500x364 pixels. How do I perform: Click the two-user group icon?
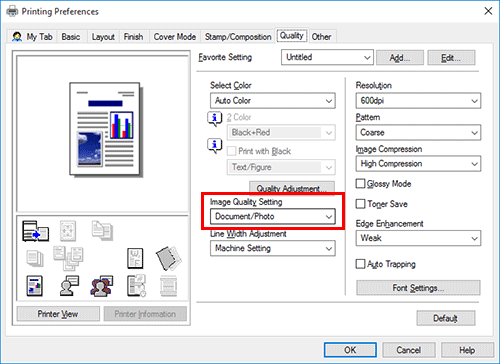(x=101, y=286)
